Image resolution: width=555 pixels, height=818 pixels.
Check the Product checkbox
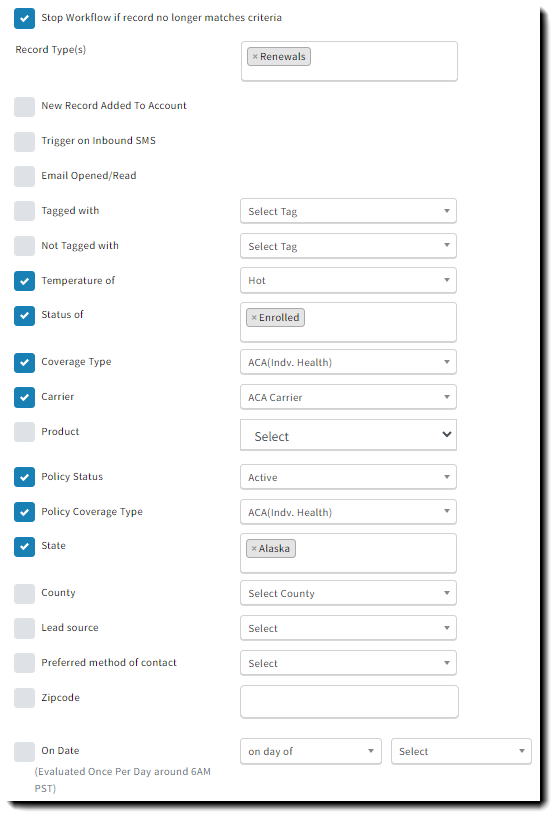pyautogui.click(x=25, y=432)
